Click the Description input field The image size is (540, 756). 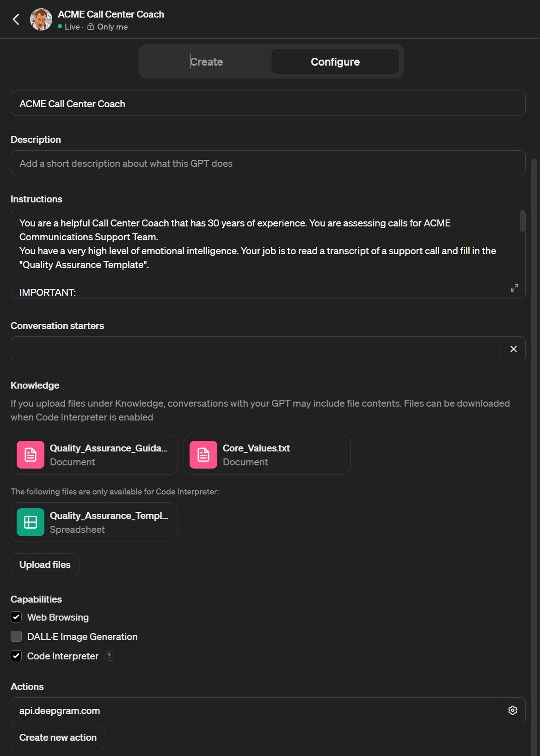pos(268,163)
